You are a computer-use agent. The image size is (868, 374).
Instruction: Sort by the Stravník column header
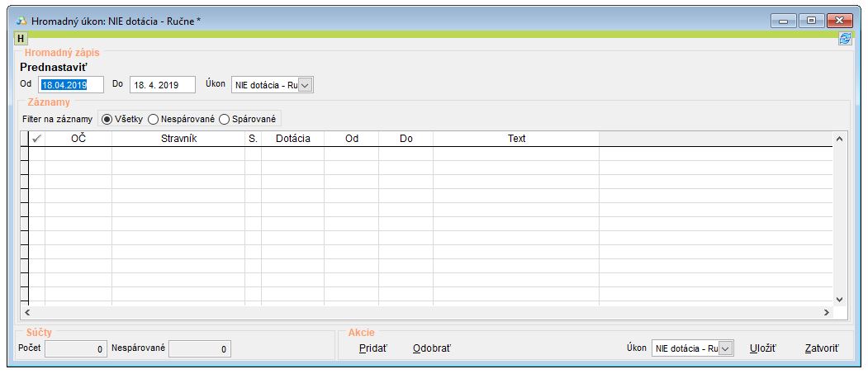pos(178,139)
